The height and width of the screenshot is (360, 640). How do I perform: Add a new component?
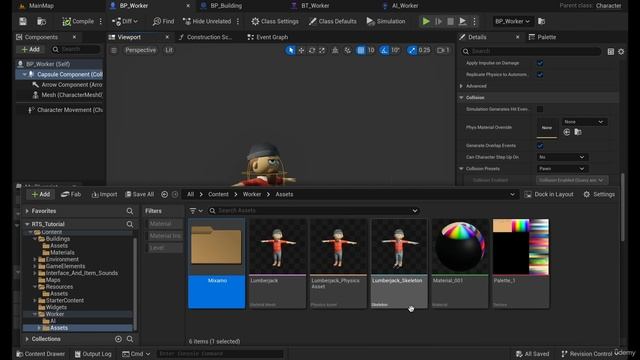[31, 49]
